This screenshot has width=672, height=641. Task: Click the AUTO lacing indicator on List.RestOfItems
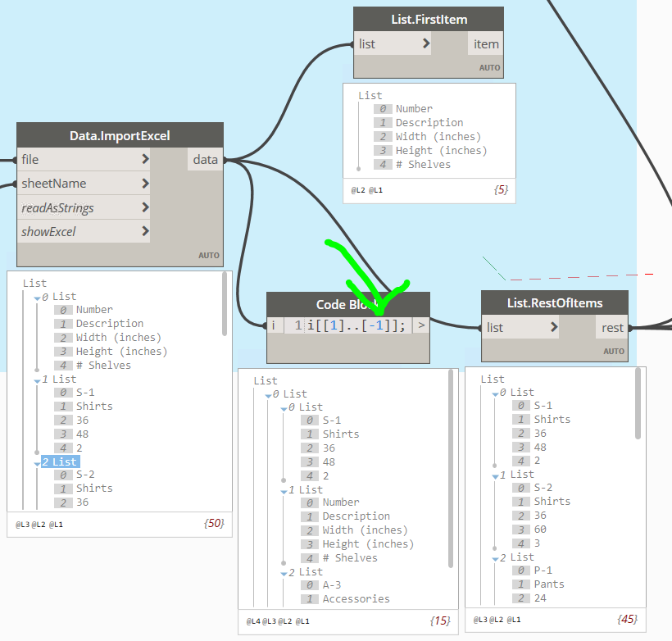click(614, 350)
